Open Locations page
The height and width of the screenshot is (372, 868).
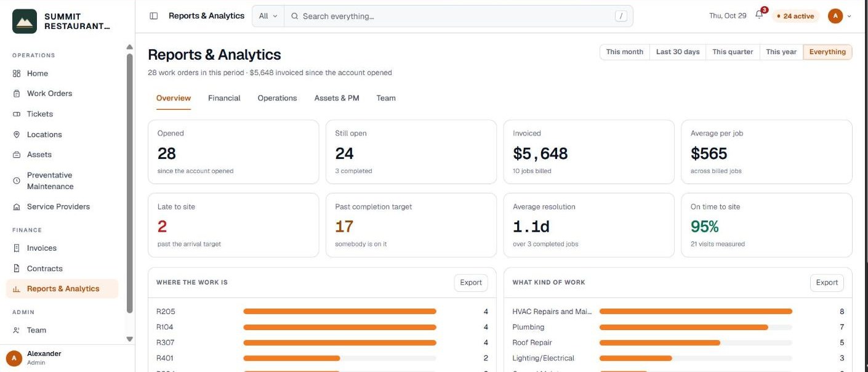62,134
